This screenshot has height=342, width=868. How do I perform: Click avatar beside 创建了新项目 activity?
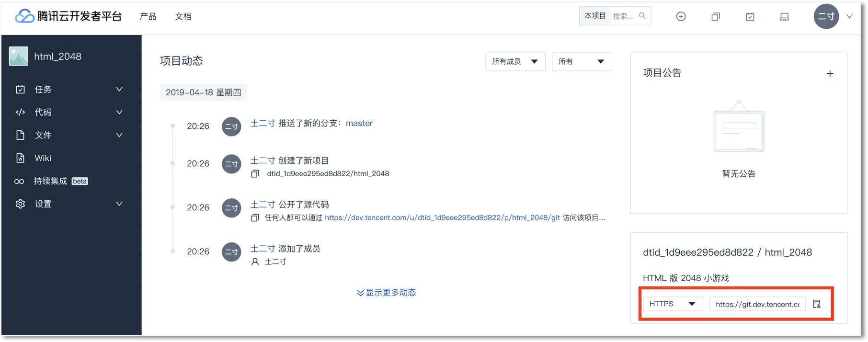231,164
